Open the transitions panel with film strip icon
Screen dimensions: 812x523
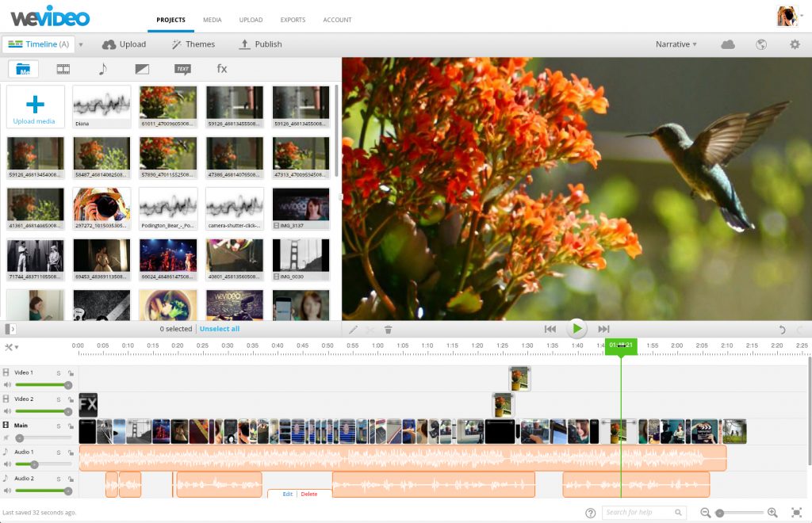click(63, 69)
